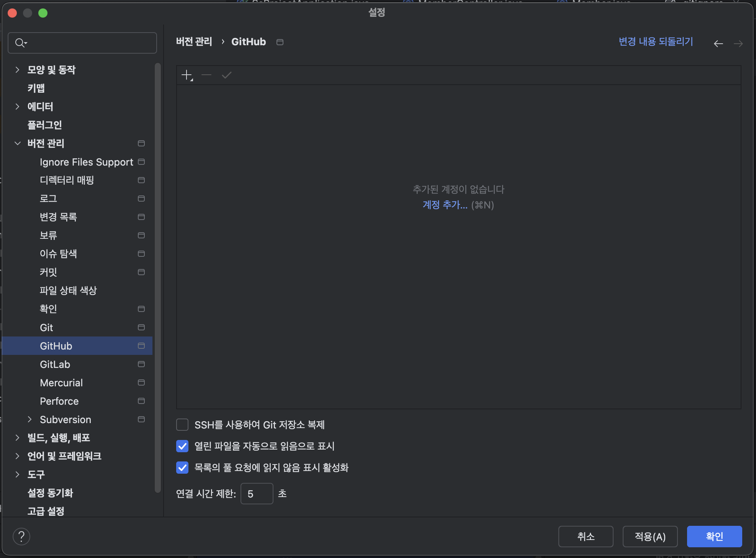Viewport: 756px width, 558px height.
Task: Expand the Subversion subtree
Action: point(29,419)
